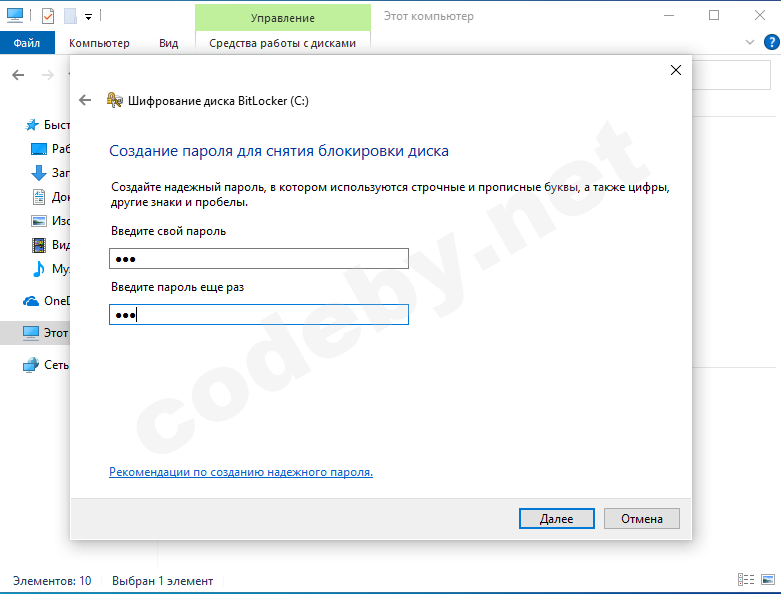Viewport: 781px width, 594px height.
Task: Close the BitLocker dialog
Action: 675,70
